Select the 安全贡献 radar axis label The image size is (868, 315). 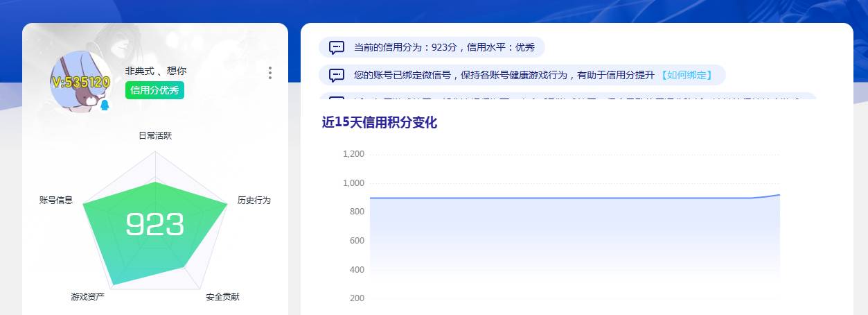[222, 297]
